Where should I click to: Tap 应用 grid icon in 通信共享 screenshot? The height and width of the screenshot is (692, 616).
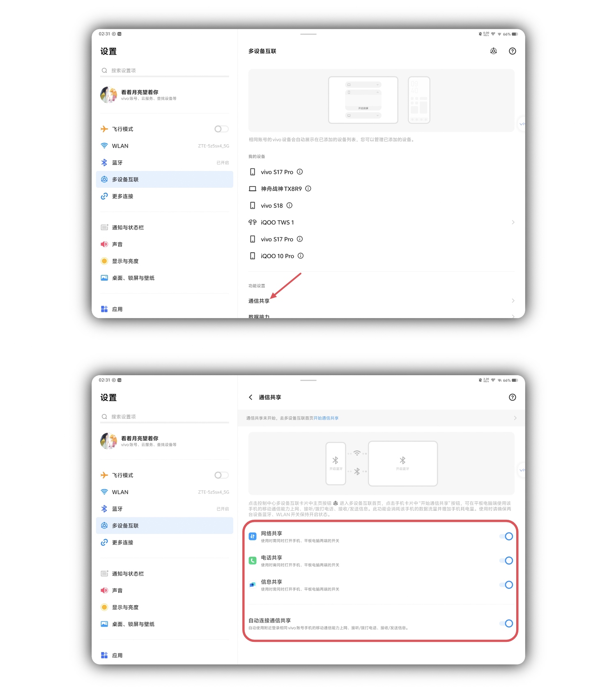pyautogui.click(x=104, y=655)
